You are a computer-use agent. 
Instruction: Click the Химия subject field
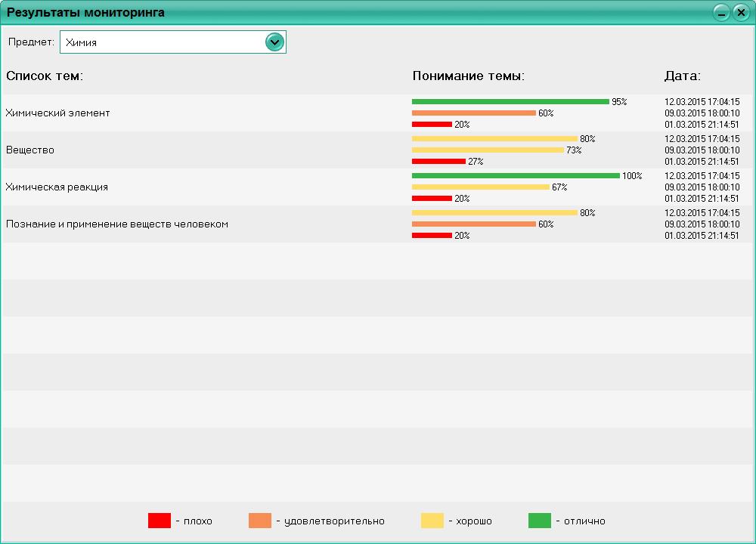pos(172,42)
